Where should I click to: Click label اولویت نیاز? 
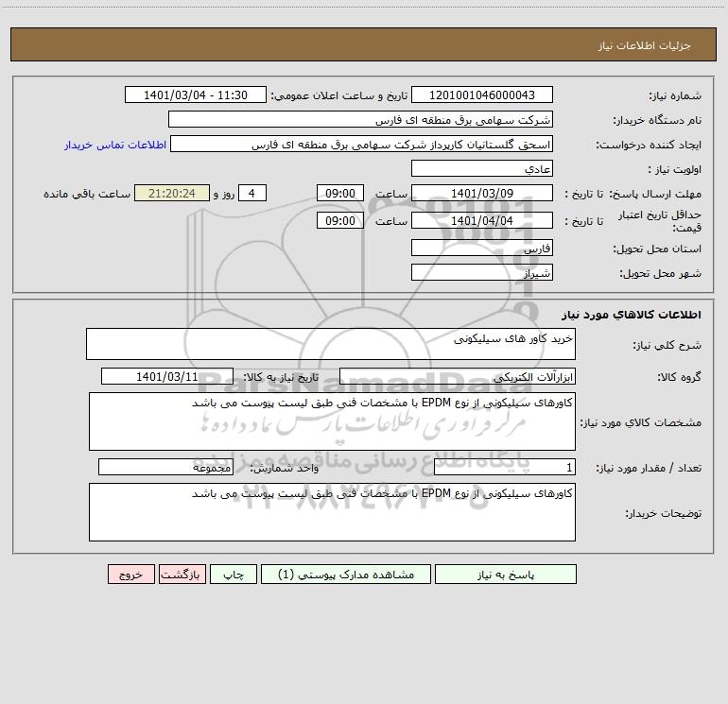click(675, 169)
